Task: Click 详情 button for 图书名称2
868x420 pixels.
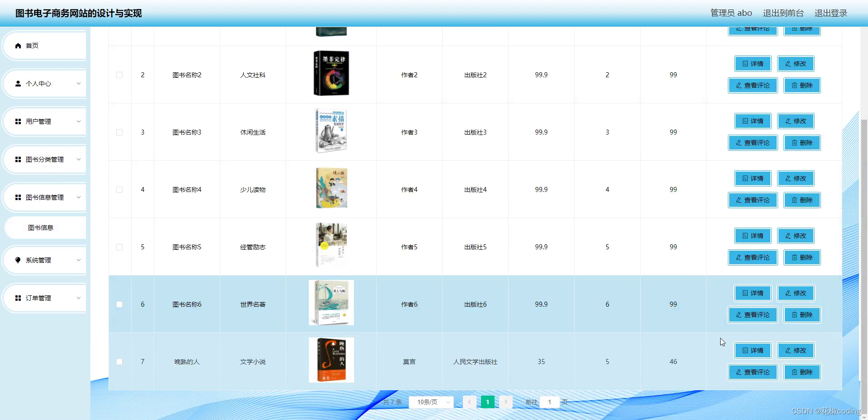Action: pyautogui.click(x=753, y=64)
